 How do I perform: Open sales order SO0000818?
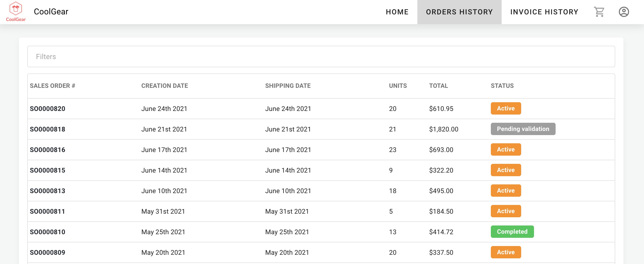click(48, 129)
